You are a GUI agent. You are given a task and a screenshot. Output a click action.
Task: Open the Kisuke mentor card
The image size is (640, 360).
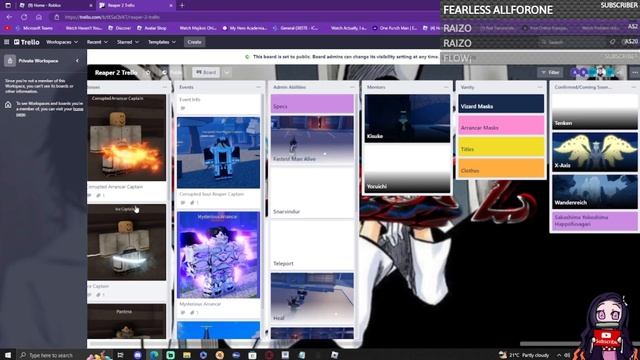coord(407,118)
